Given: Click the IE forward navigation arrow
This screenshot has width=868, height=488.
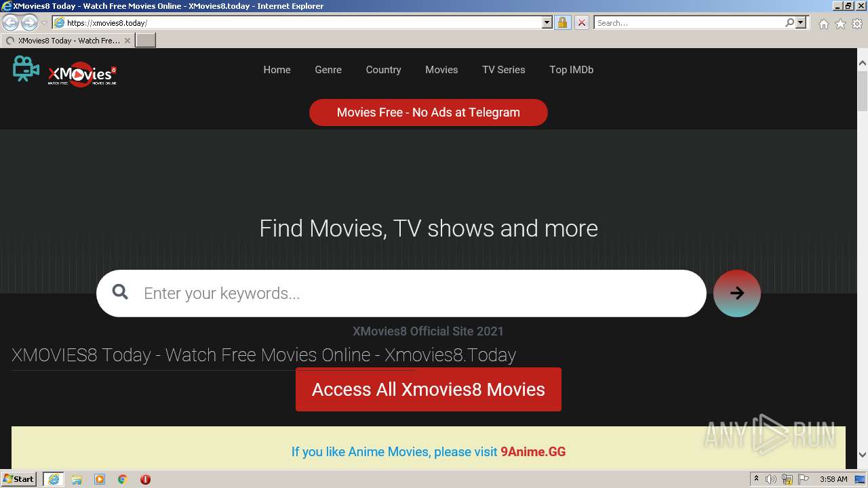Looking at the screenshot, I should (x=29, y=23).
